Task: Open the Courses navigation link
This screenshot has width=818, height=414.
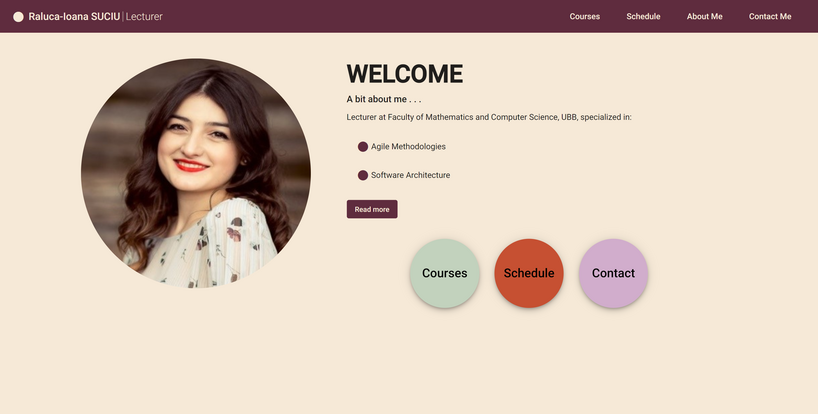Action: pos(584,17)
